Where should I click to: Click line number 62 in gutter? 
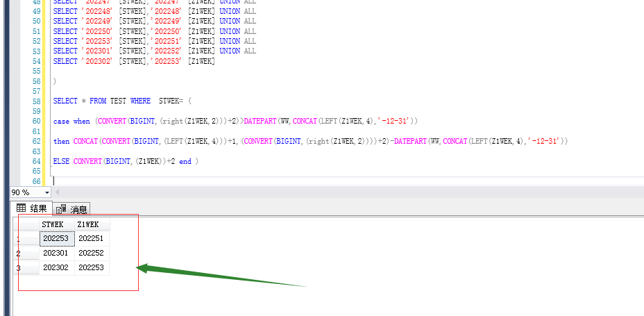tap(37, 142)
